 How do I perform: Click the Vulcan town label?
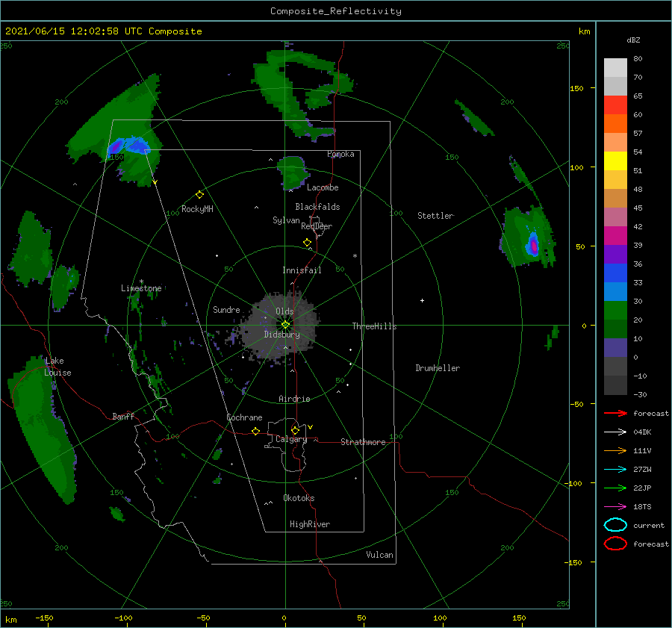[380, 555]
